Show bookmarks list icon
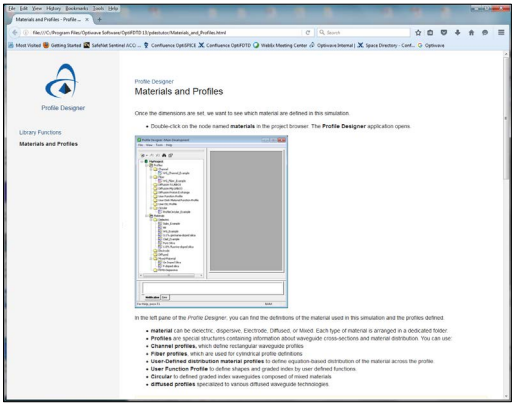Screen dimensions: 515x407 coord(430,33)
